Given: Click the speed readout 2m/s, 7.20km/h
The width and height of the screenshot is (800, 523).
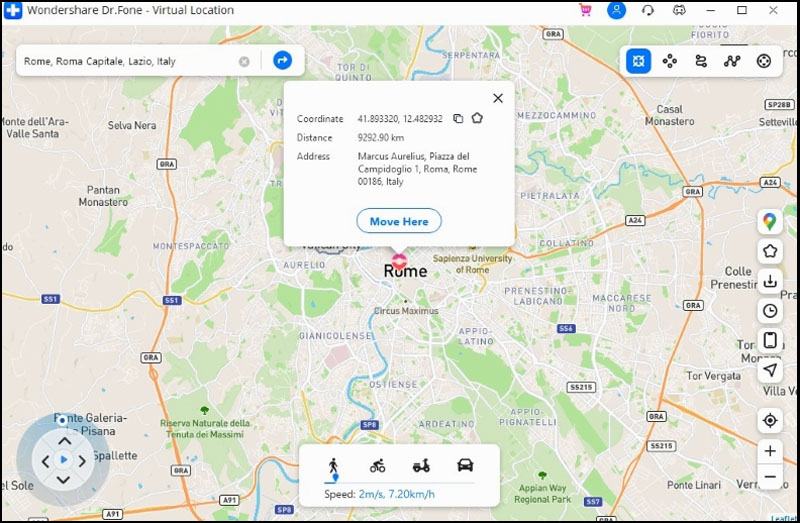Looking at the screenshot, I should click(x=397, y=494).
